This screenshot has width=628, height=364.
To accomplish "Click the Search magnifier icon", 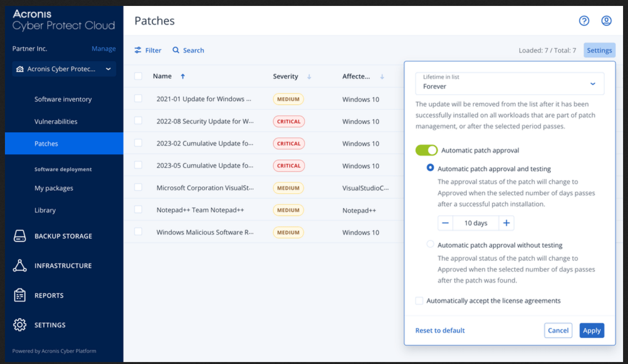I will [176, 50].
